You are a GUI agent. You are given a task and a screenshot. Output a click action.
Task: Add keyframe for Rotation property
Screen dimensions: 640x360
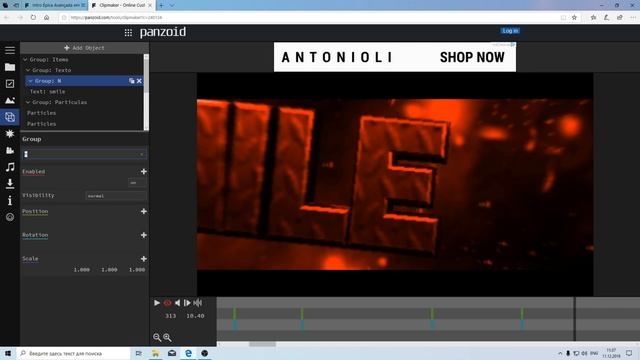pyautogui.click(x=144, y=235)
